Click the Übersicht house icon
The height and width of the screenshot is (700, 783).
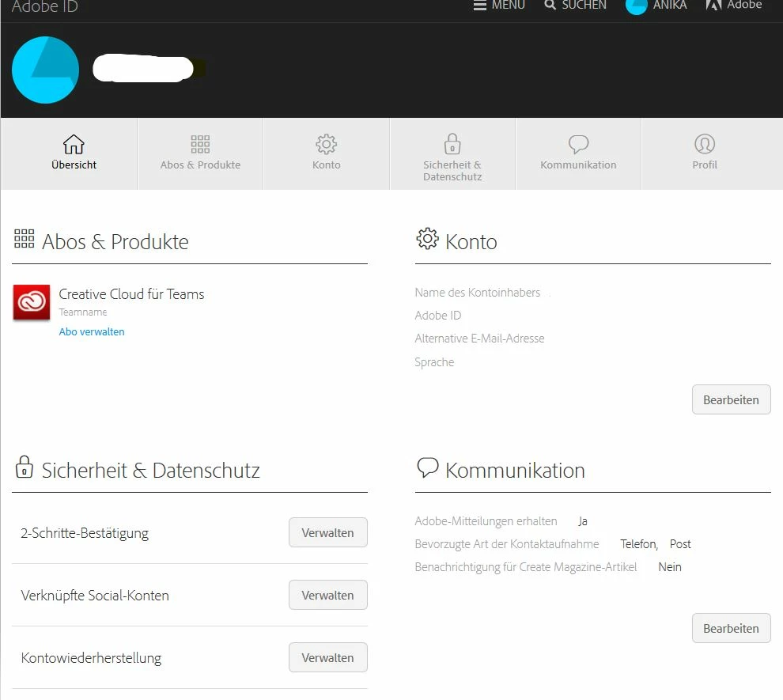click(x=74, y=144)
